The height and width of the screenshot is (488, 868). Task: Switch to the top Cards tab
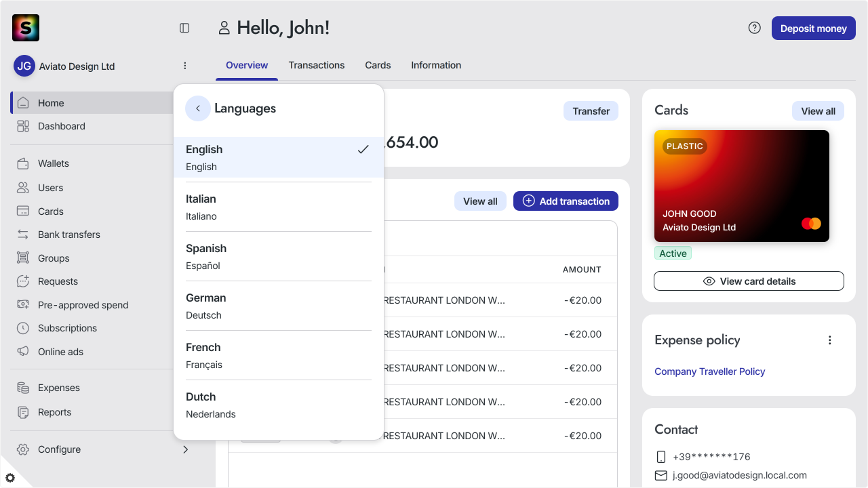[x=378, y=66]
